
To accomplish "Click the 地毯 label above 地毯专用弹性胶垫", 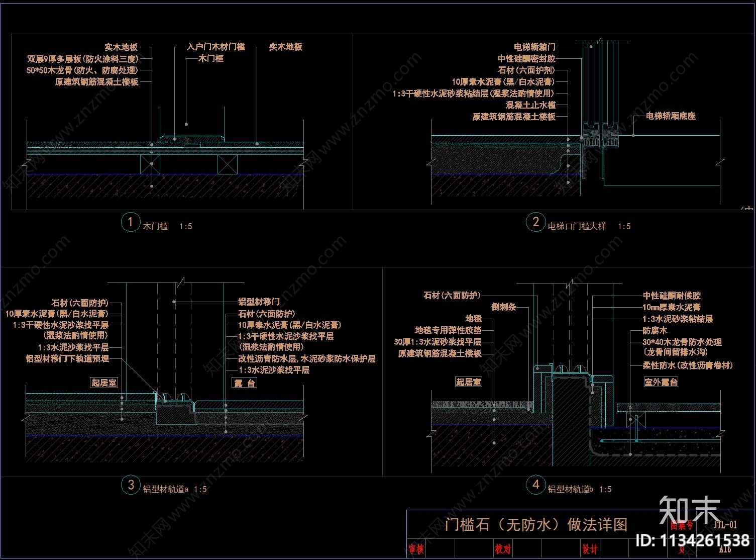I will [473, 318].
